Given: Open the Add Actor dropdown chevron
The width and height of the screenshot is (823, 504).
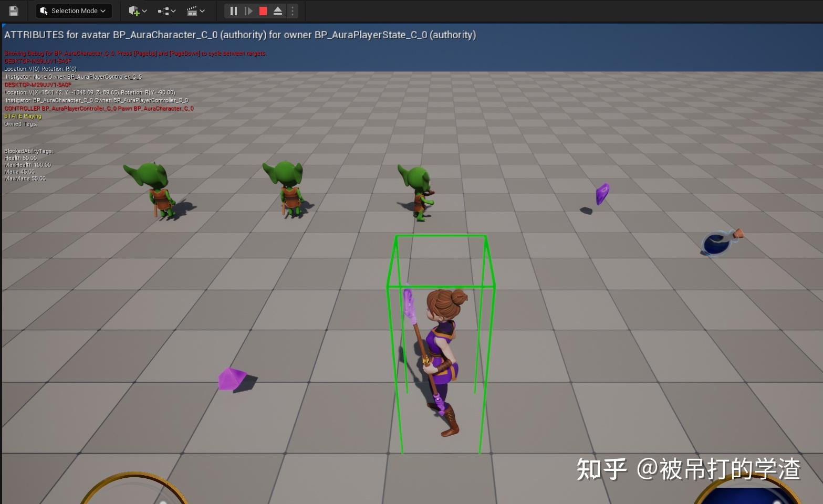Looking at the screenshot, I should (x=143, y=10).
